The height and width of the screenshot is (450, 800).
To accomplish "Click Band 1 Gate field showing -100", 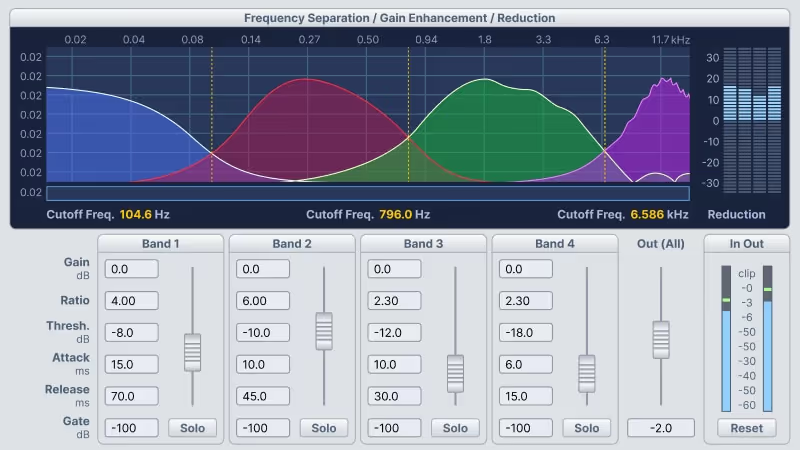I will click(132, 428).
